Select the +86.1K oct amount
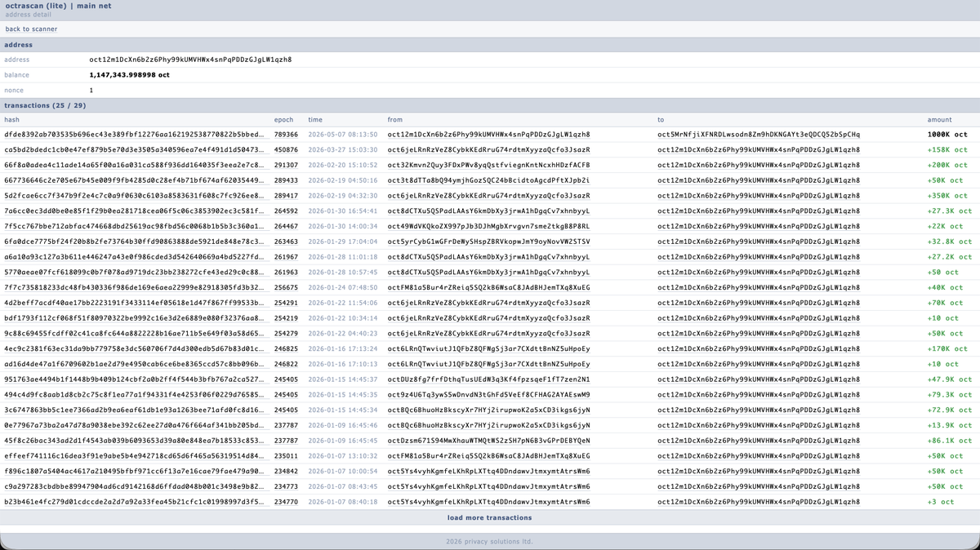Screen dimensions: 980x550 tap(947, 441)
